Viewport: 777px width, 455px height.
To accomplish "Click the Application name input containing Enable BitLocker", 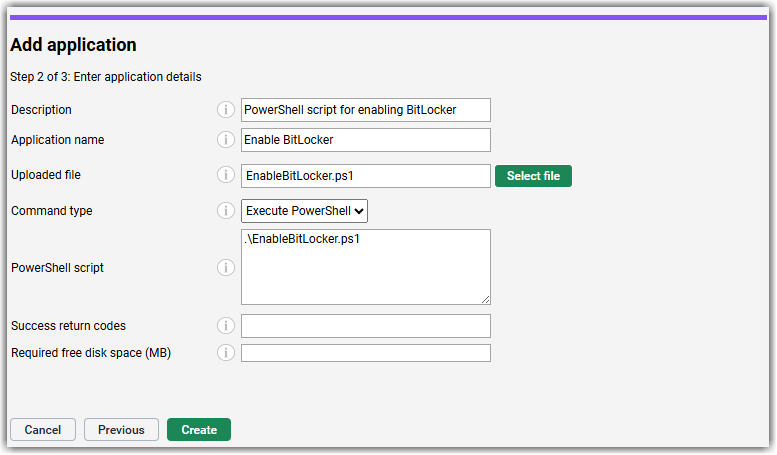I will tap(366, 140).
